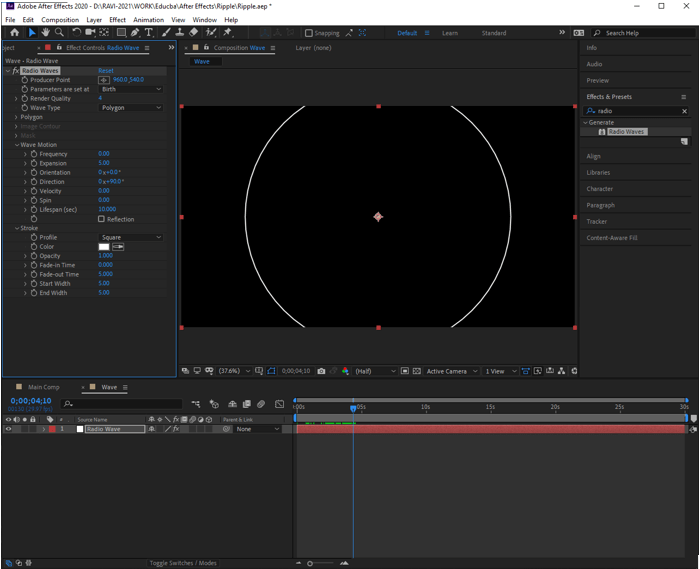Select the Clone Stamp tool
Image resolution: width=700 pixels, height=569 pixels.
tap(179, 33)
